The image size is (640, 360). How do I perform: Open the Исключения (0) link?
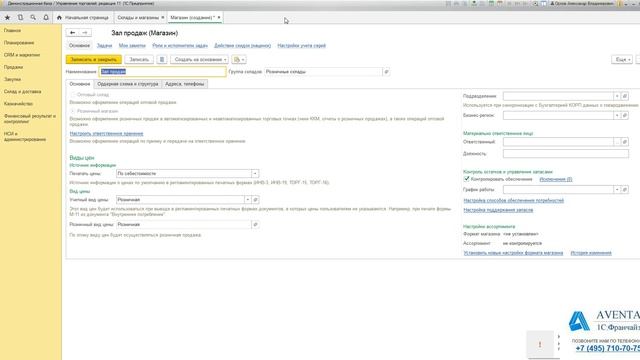tap(556, 179)
